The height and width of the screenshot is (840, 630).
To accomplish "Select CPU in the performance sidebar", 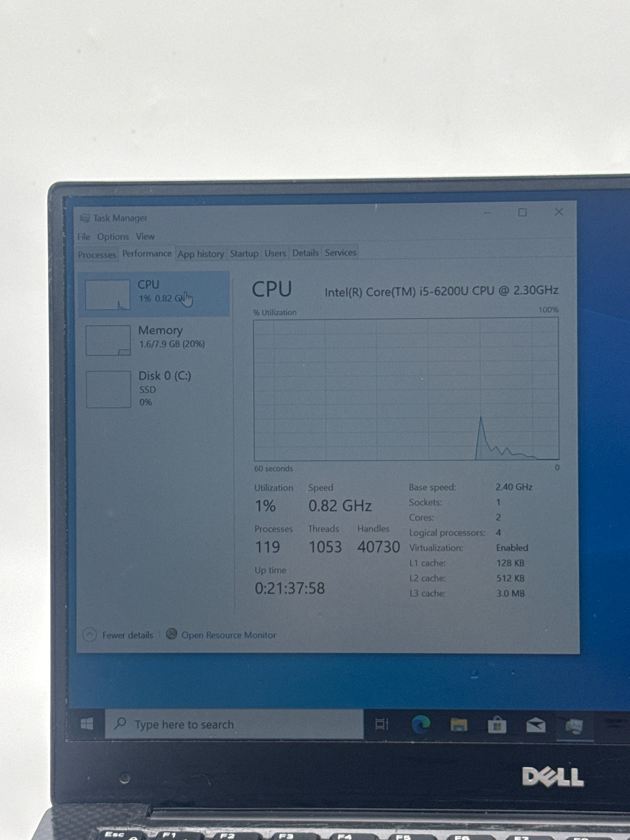I will 154,293.
